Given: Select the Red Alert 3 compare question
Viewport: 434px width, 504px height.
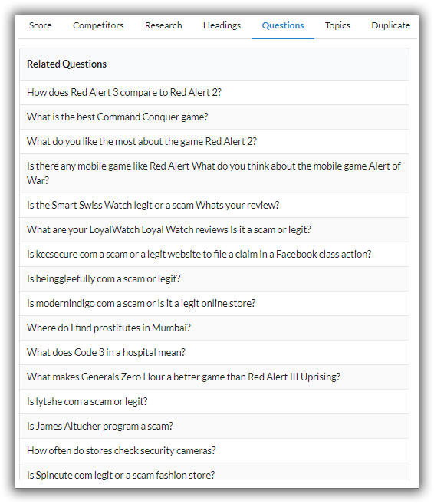Looking at the screenshot, I should point(214,93).
